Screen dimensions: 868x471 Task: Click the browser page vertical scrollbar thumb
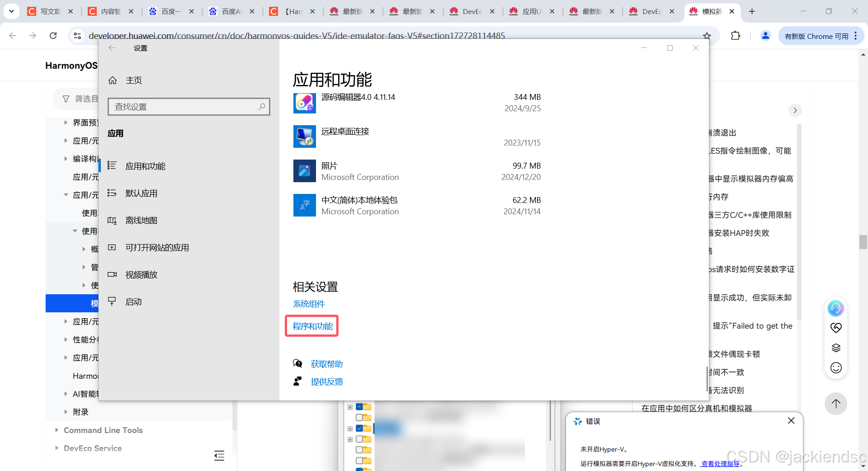pos(863,242)
